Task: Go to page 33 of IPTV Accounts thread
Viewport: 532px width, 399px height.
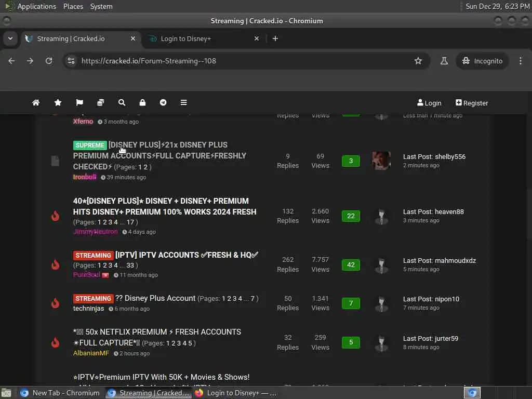Action: 130,265
